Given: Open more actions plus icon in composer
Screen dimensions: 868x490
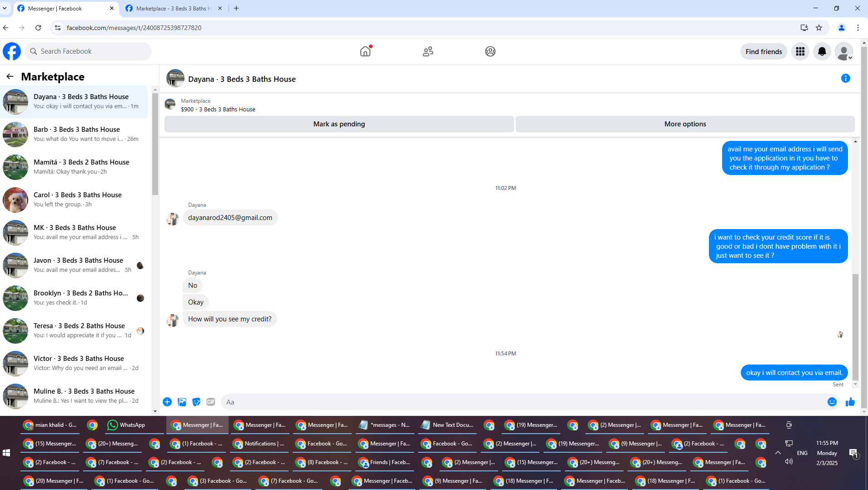Looking at the screenshot, I should [x=167, y=402].
